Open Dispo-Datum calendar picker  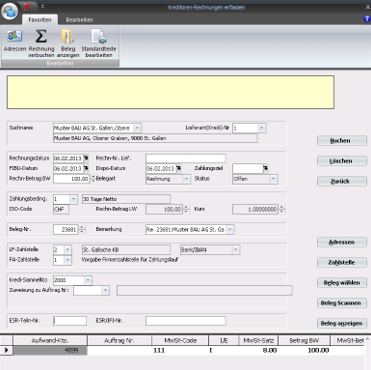(179, 169)
